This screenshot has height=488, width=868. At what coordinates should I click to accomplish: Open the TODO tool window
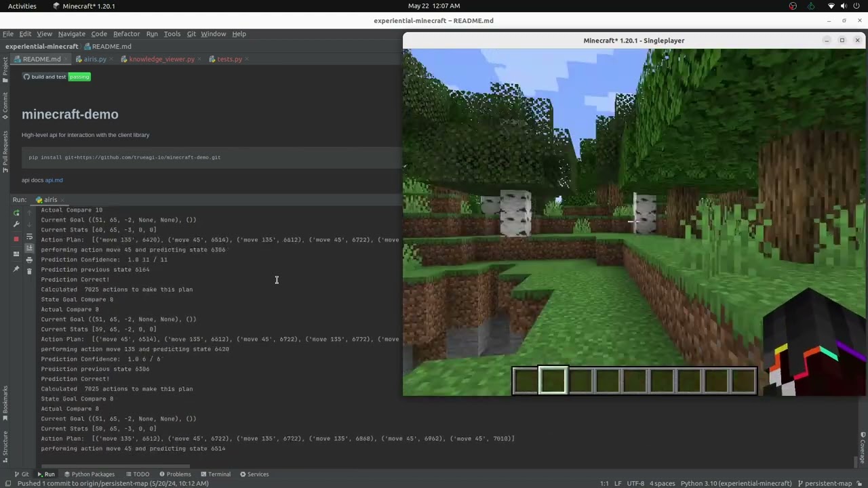point(137,474)
